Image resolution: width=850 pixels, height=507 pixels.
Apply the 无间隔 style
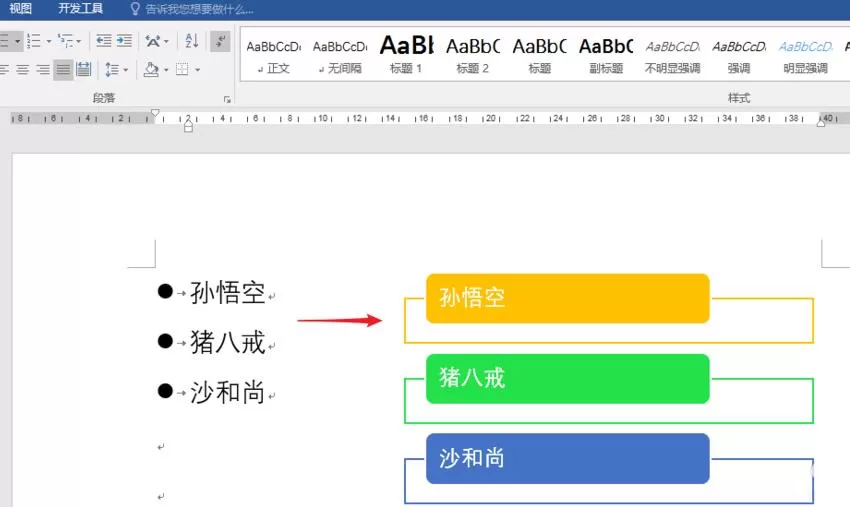(340, 56)
